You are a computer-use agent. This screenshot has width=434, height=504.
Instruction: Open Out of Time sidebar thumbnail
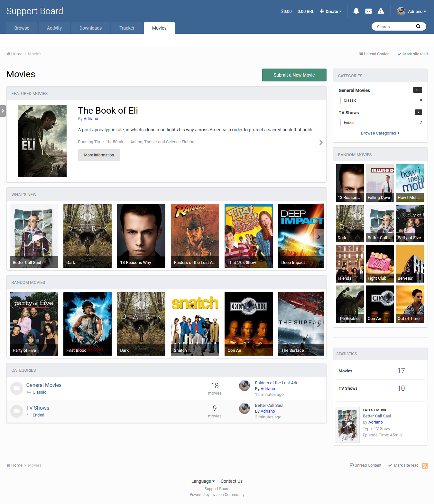click(410, 304)
